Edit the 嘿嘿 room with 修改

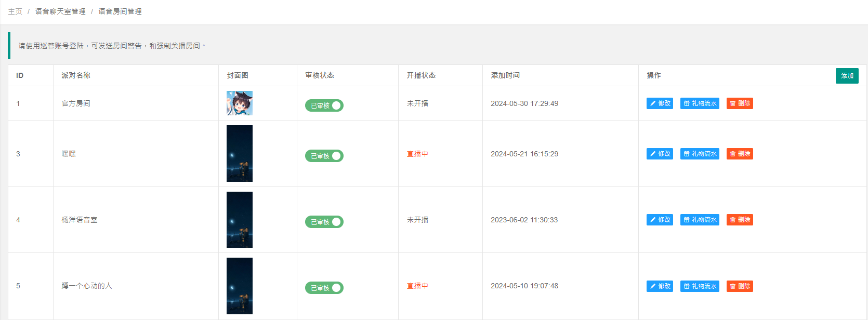(660, 154)
